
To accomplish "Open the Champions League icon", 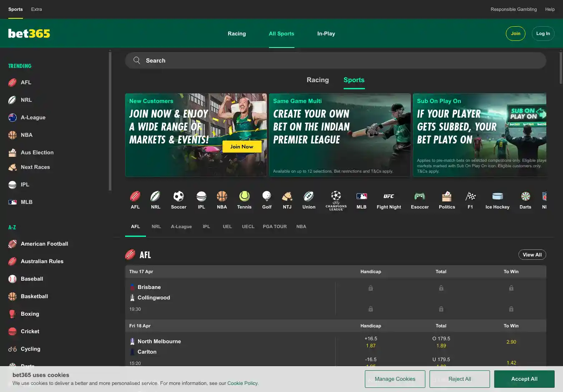I will (336, 196).
